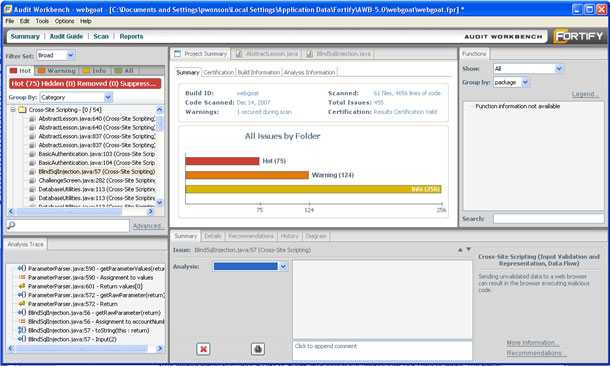
Task: Open the Options menu
Action: 64,21
